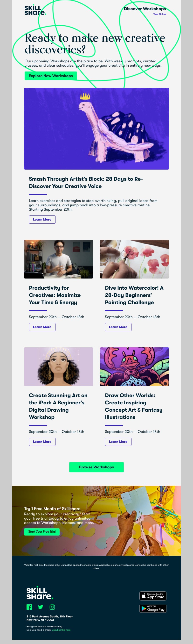Click the white Skillshare logo in the footer

[x=40, y=594]
